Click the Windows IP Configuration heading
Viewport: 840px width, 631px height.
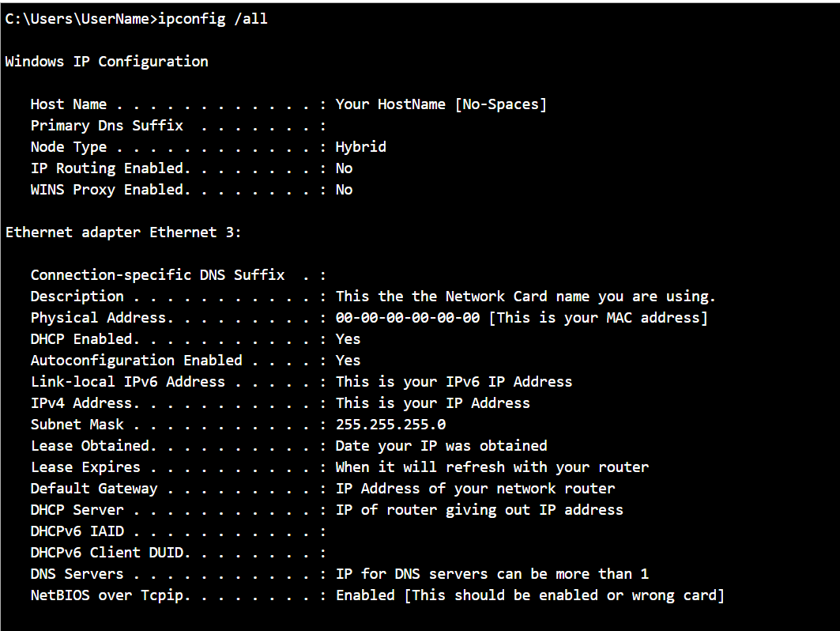coord(107,62)
